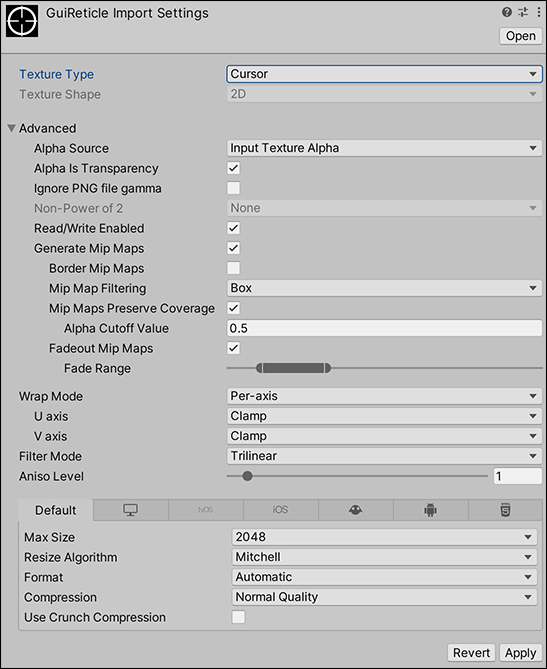This screenshot has height=669, width=547.
Task: Open the V axis dropdown
Action: point(384,436)
